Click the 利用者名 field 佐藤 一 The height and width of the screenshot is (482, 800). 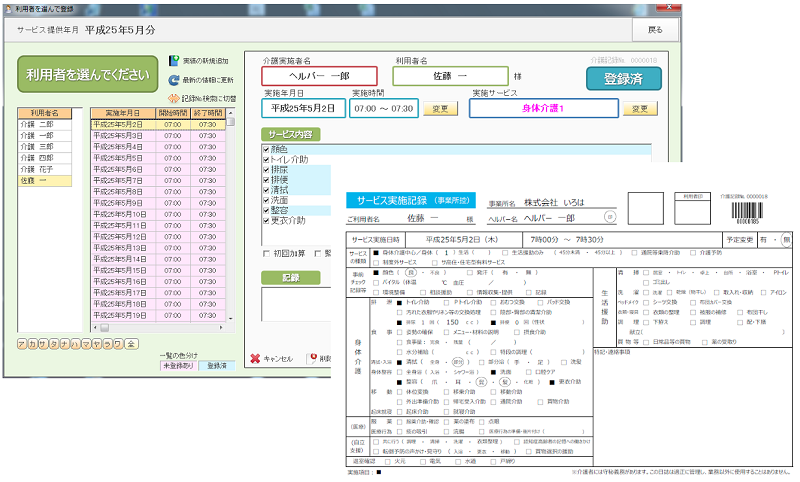click(x=450, y=76)
